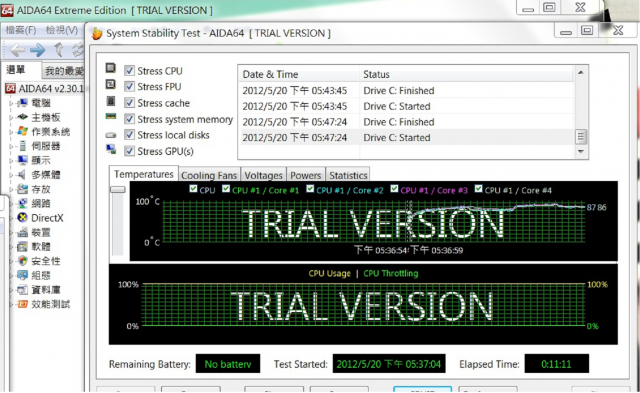This screenshot has height=393, width=640.
Task: Uncheck the Stress GPU(s) checkbox
Action: coord(129,151)
